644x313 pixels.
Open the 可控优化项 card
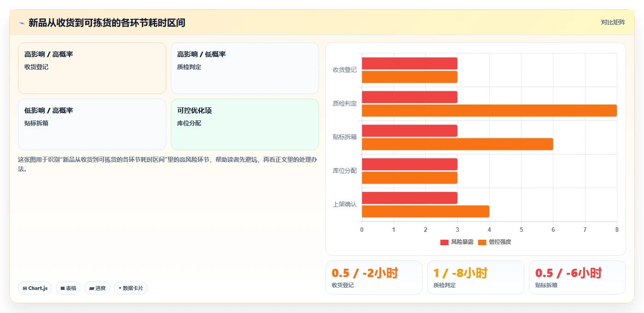(x=245, y=124)
